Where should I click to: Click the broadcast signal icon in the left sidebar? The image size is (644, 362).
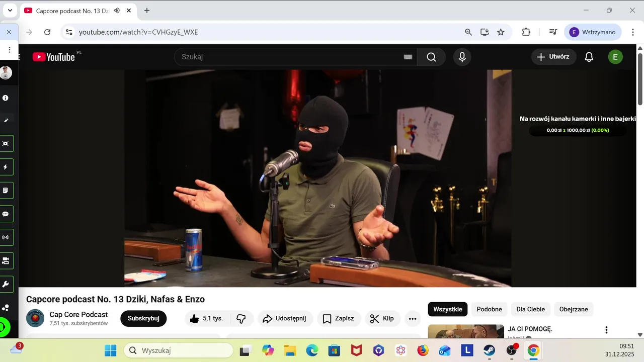click(x=6, y=237)
